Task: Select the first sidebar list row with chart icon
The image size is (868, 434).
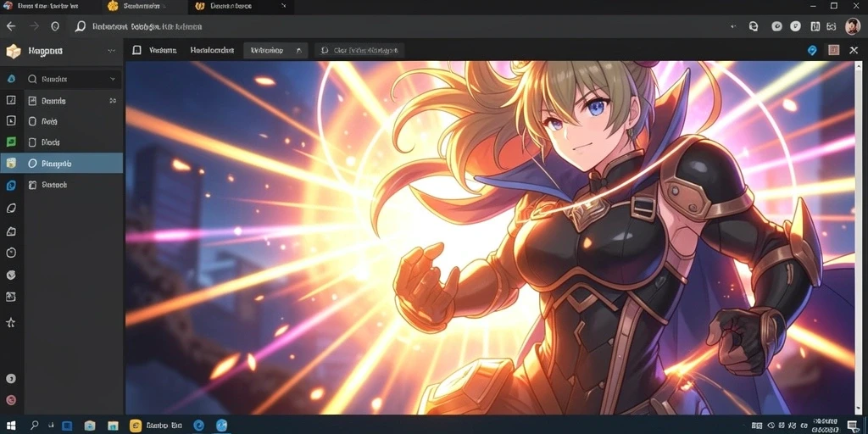Action: click(73, 101)
